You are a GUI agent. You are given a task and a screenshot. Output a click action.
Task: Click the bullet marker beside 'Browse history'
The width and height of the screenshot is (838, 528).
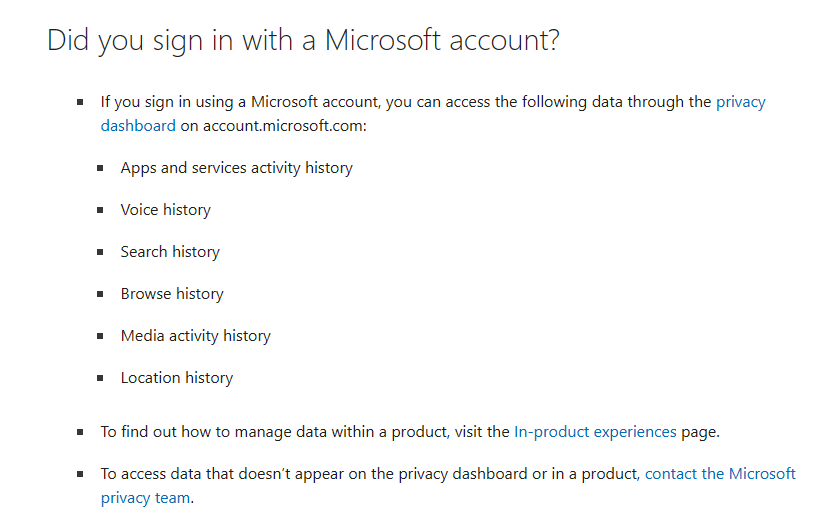[x=100, y=294]
